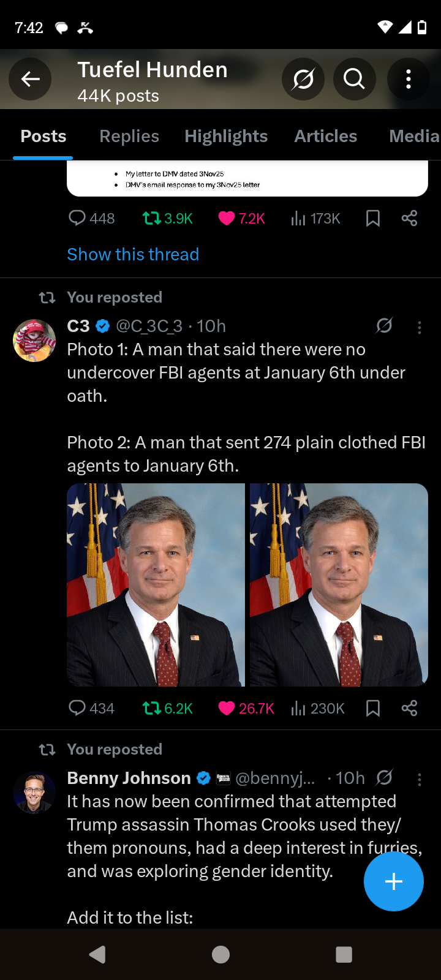The image size is (441, 980).
Task: Tap the back arrow in header
Action: [x=30, y=79]
